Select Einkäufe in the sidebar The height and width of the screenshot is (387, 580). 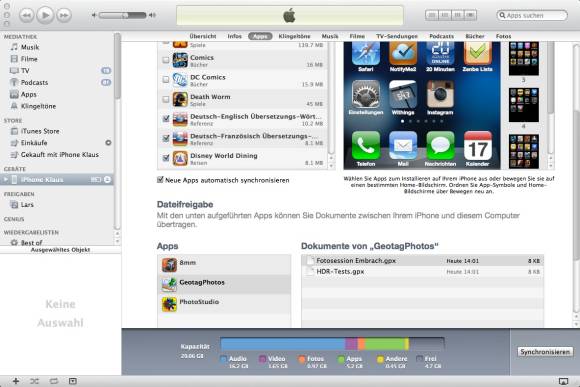(x=34, y=143)
